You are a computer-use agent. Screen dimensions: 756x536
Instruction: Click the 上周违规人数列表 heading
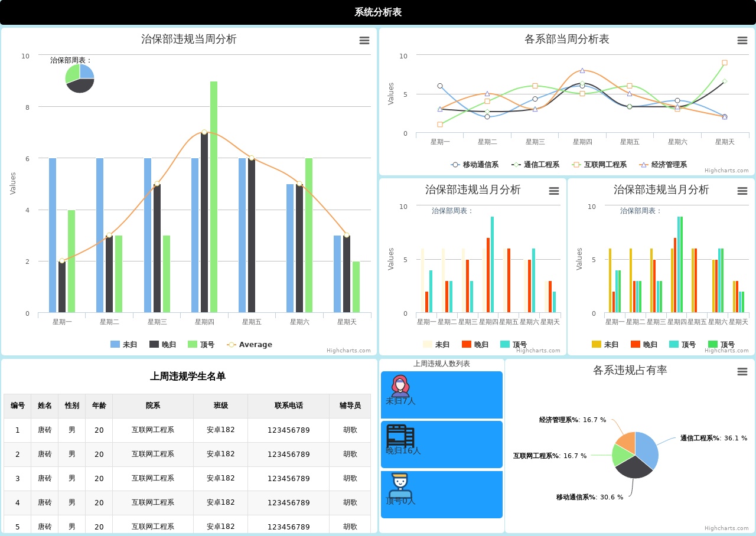coord(442,364)
